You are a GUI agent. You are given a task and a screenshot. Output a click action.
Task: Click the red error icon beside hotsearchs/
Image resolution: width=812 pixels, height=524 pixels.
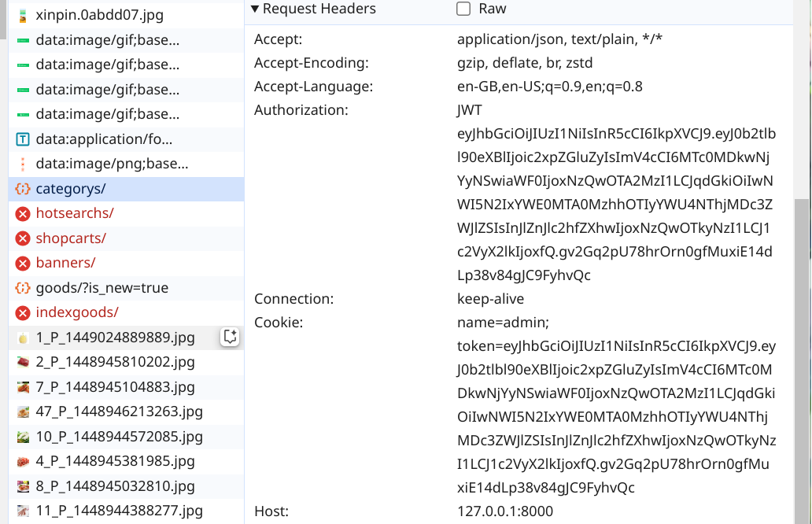click(x=23, y=213)
